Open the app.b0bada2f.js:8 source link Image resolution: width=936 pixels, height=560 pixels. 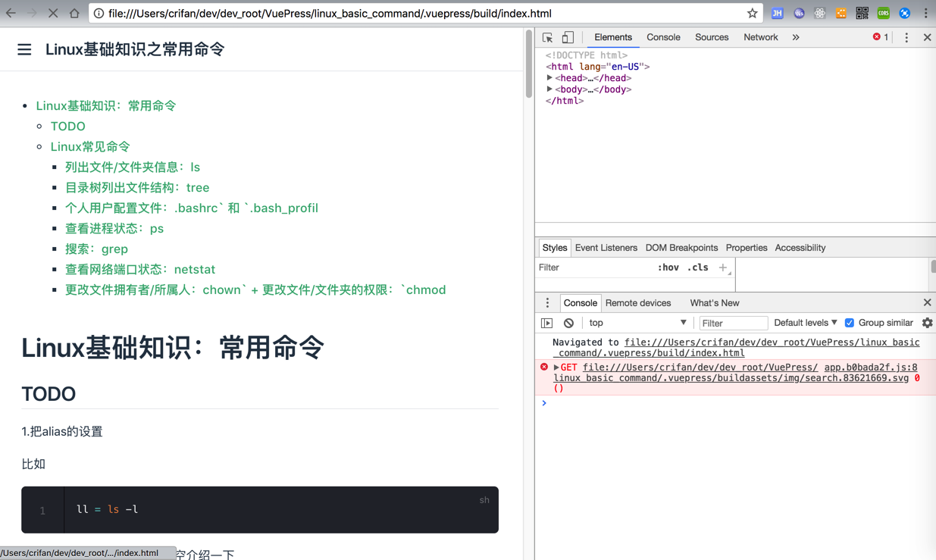(x=870, y=368)
